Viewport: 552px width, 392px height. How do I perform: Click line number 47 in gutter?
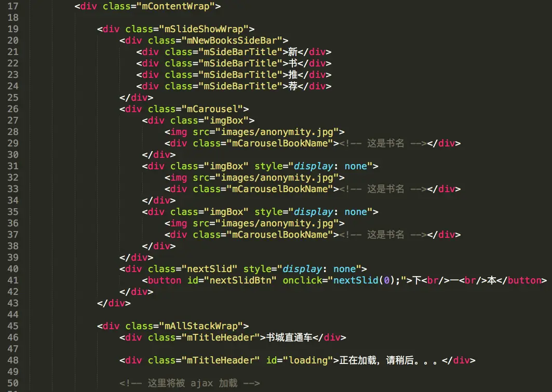point(13,349)
